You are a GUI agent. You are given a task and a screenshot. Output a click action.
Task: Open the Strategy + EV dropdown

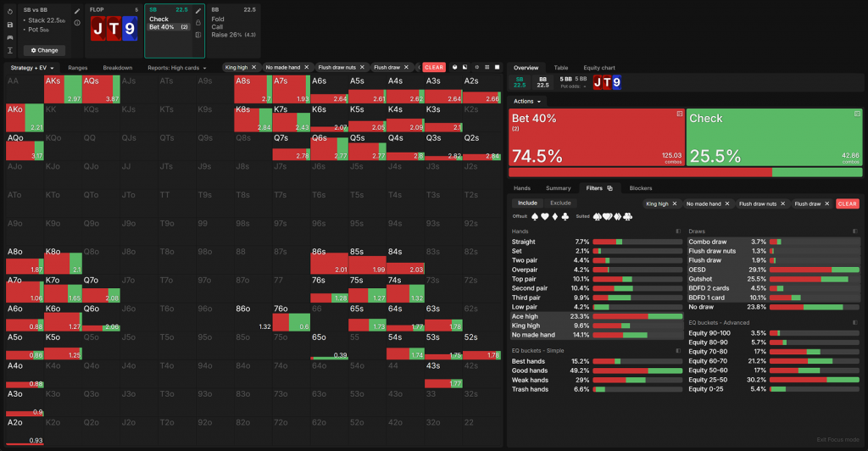point(34,67)
